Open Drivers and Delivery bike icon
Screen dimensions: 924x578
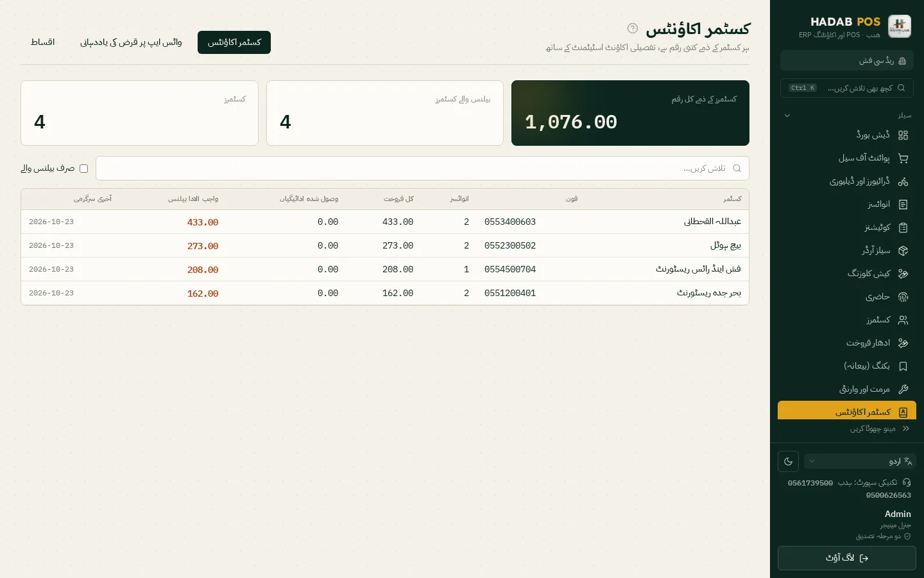pyautogui.click(x=903, y=181)
